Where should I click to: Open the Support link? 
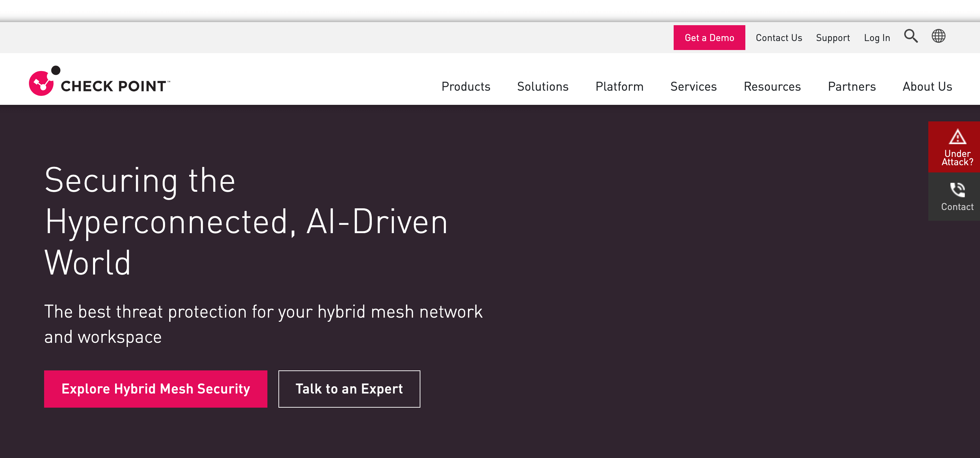tap(833, 38)
